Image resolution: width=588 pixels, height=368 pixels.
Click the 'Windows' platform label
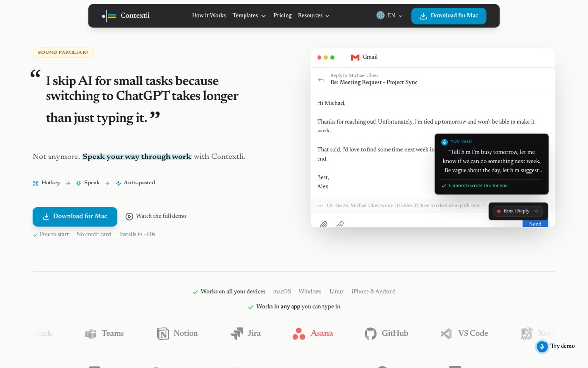point(310,292)
